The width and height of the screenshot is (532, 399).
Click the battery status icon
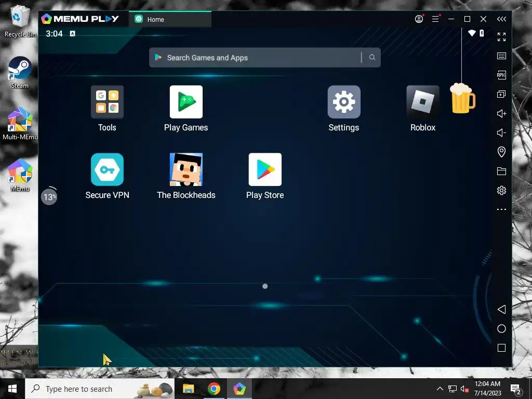482,33
